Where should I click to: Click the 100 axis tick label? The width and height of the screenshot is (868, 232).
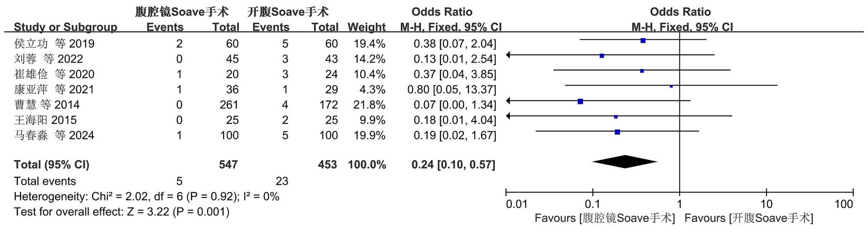click(843, 204)
